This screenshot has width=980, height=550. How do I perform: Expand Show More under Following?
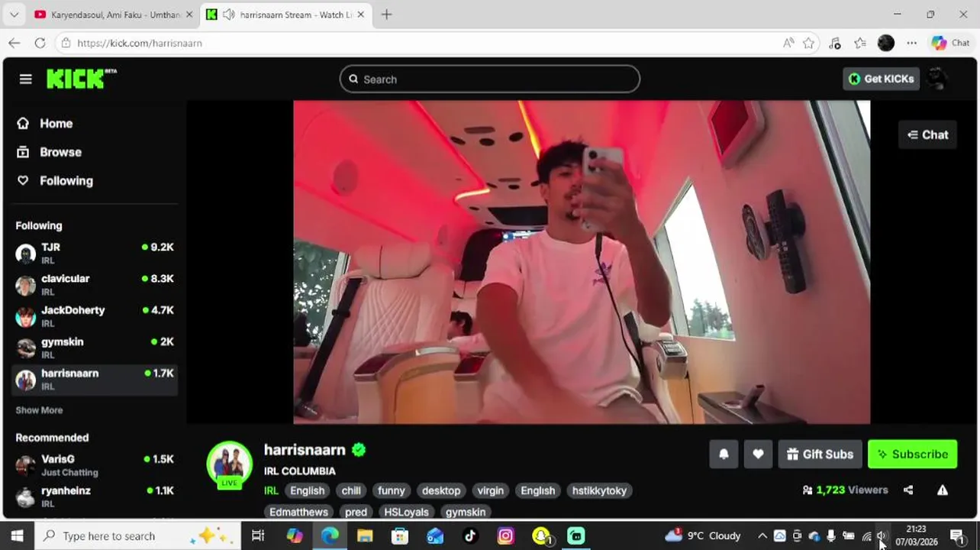click(x=39, y=410)
